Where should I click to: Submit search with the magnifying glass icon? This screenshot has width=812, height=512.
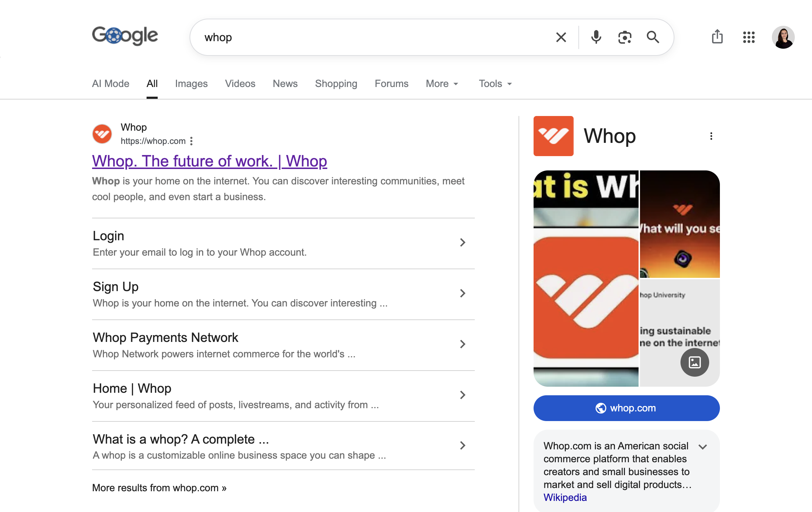pos(653,37)
